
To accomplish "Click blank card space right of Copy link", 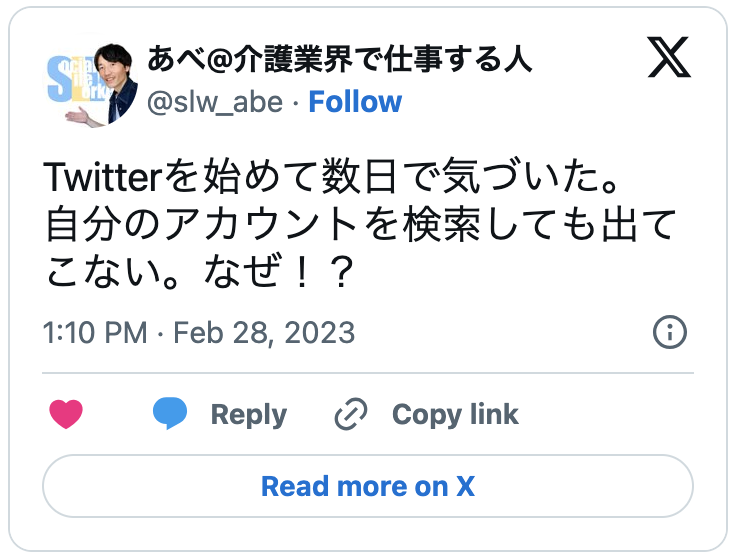I will point(610,414).
